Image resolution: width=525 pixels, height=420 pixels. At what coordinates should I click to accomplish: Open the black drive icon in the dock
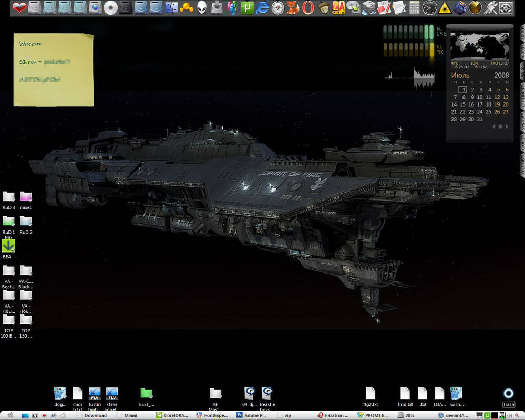(x=126, y=7)
